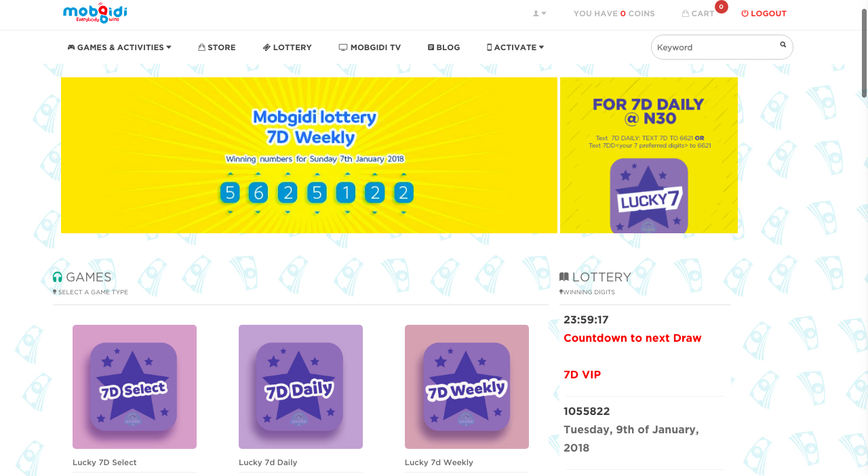The image size is (868, 476).
Task: Select the 7D Select game icon
Action: (x=134, y=386)
